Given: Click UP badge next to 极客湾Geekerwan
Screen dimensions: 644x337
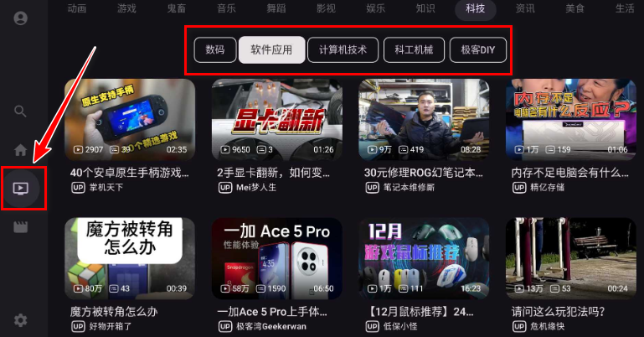Looking at the screenshot, I should click(225, 326).
